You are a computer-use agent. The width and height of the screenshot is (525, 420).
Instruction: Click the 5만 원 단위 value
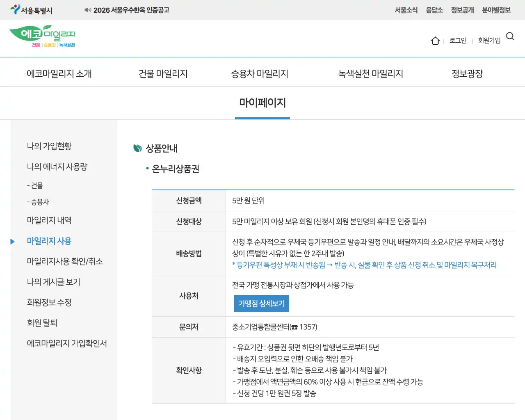point(249,201)
